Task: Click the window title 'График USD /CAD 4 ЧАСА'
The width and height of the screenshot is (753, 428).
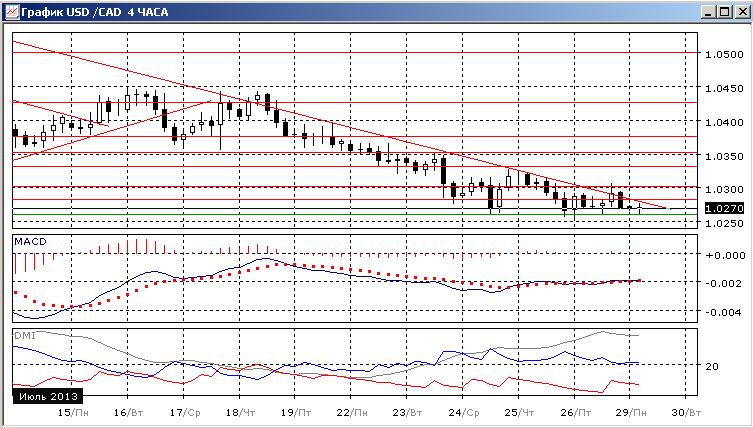Action: [95, 12]
